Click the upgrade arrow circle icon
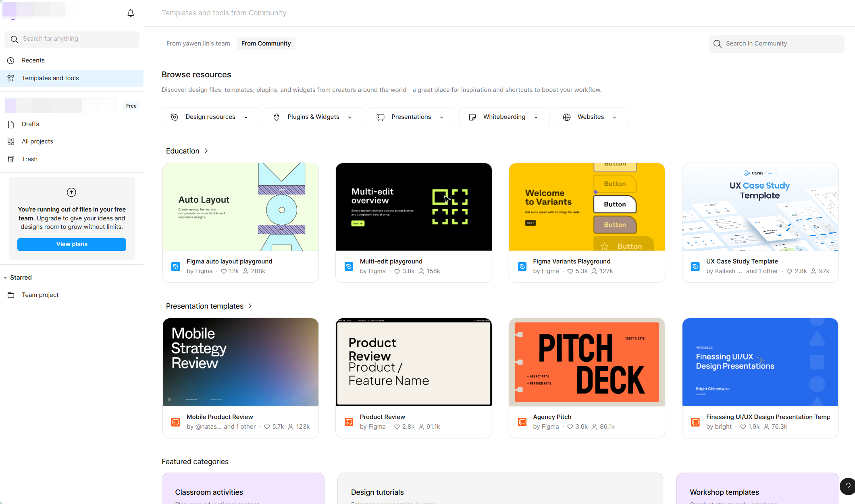The height and width of the screenshot is (504, 855). [x=71, y=192]
